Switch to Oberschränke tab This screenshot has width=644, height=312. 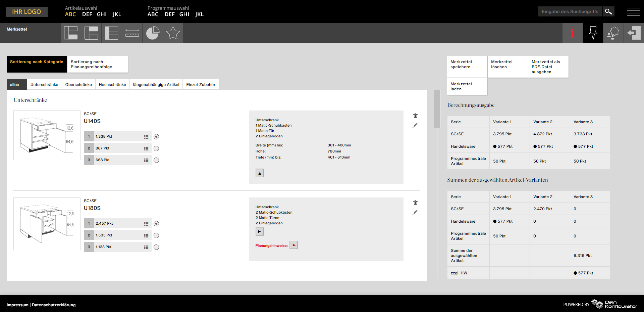click(78, 85)
